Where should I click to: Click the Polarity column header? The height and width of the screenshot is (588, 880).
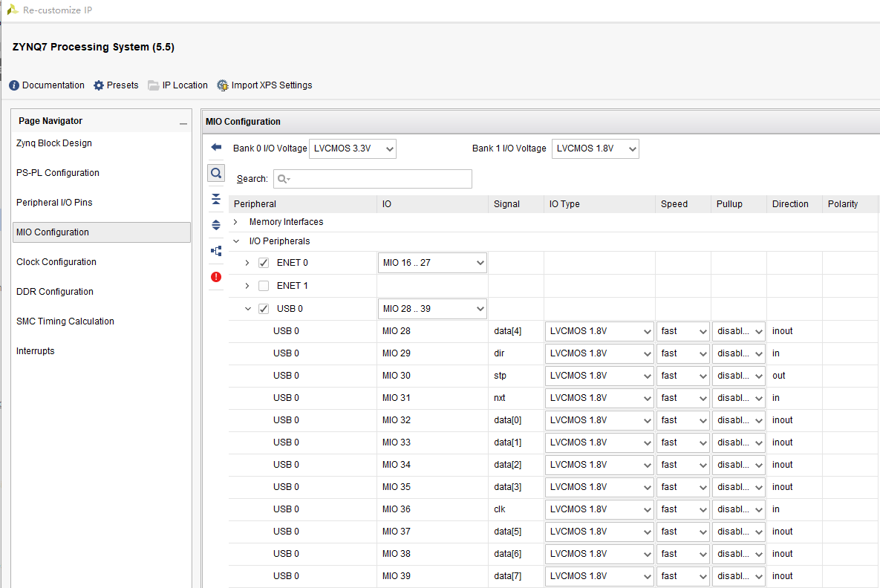[x=850, y=204]
